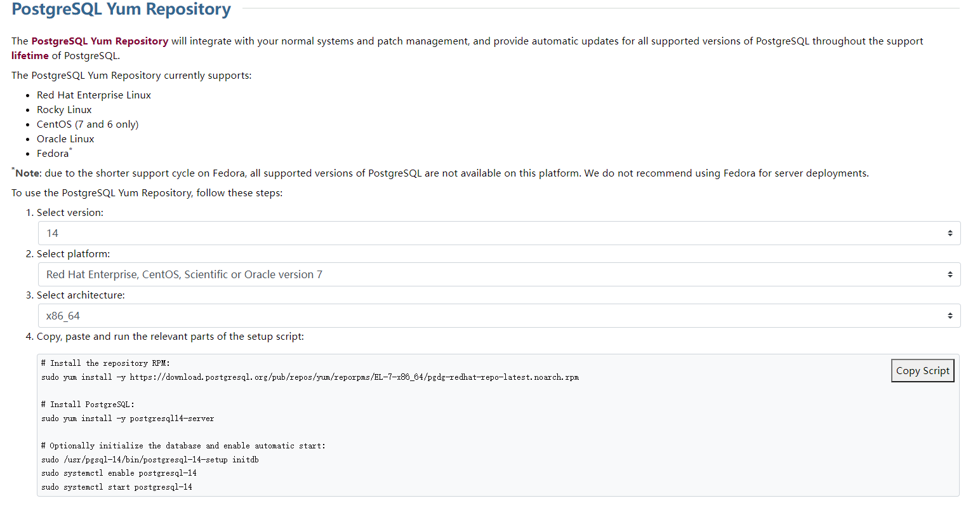Click the '# Install the repository RPM:' comment
The image size is (980, 510).
105,363
